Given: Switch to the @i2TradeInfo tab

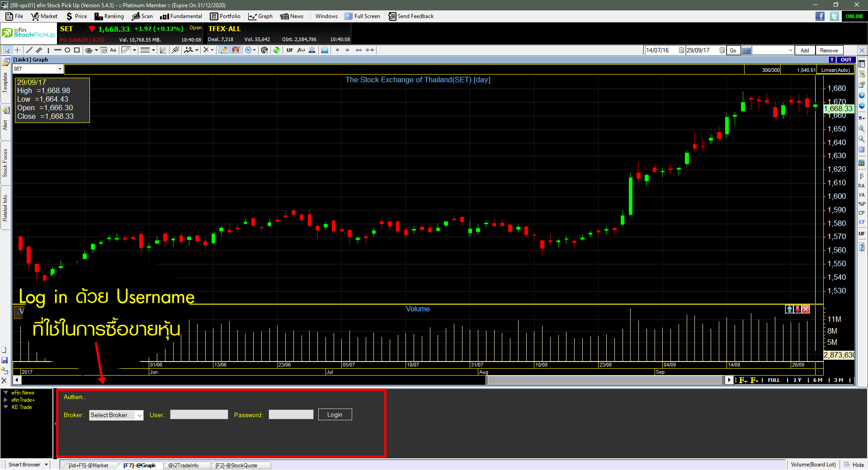Looking at the screenshot, I should pyautogui.click(x=183, y=465).
